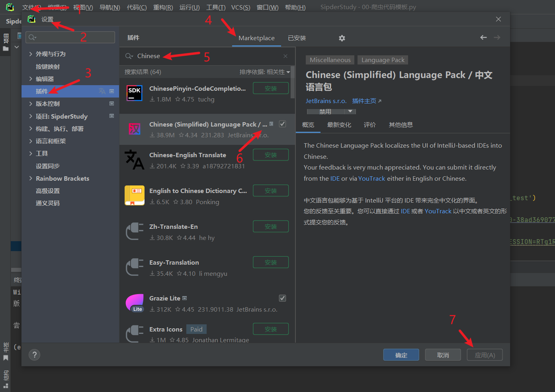Expand the 编辑器 settings node

tap(31, 79)
